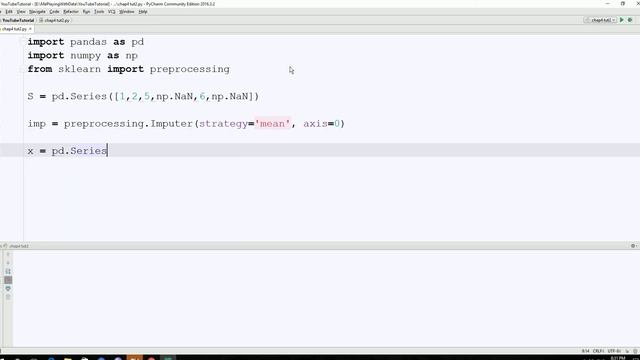
Task: Click 'Imputer' in preprocessing.Imputer call
Action: (x=171, y=124)
